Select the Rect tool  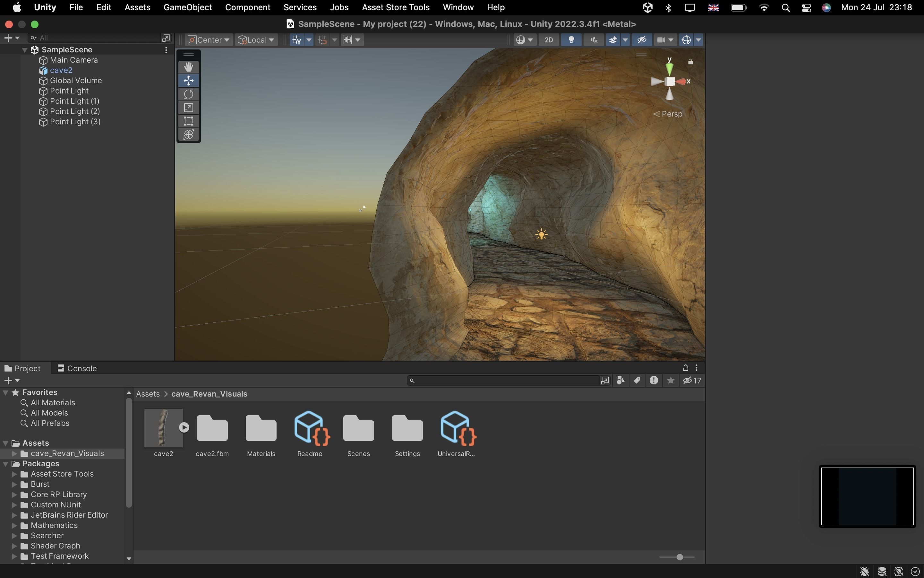(189, 121)
